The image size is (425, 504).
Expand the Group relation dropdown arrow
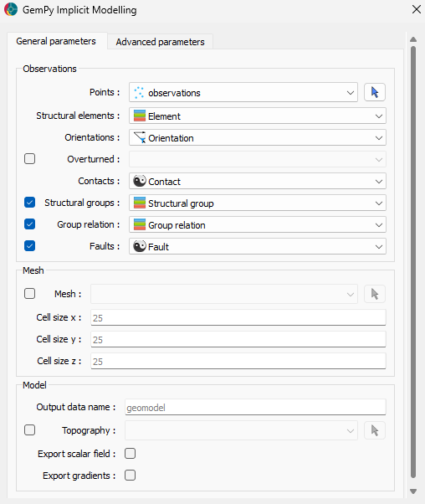point(379,225)
